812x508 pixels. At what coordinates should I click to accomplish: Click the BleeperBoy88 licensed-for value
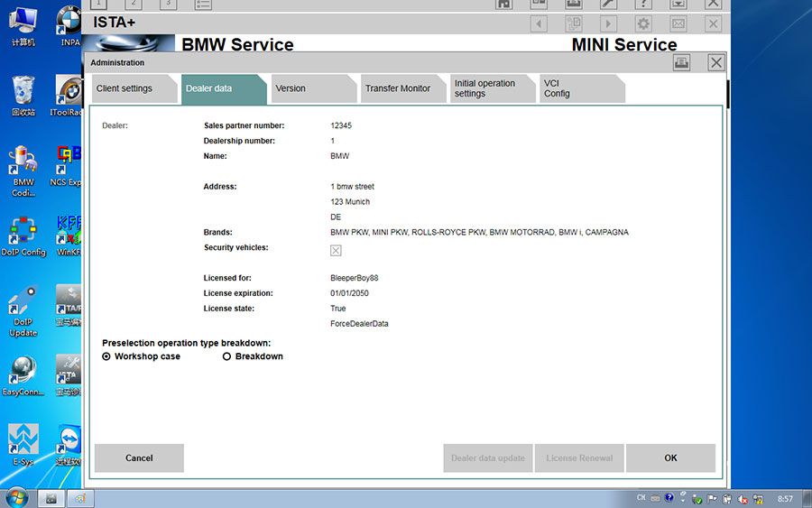pyautogui.click(x=355, y=278)
